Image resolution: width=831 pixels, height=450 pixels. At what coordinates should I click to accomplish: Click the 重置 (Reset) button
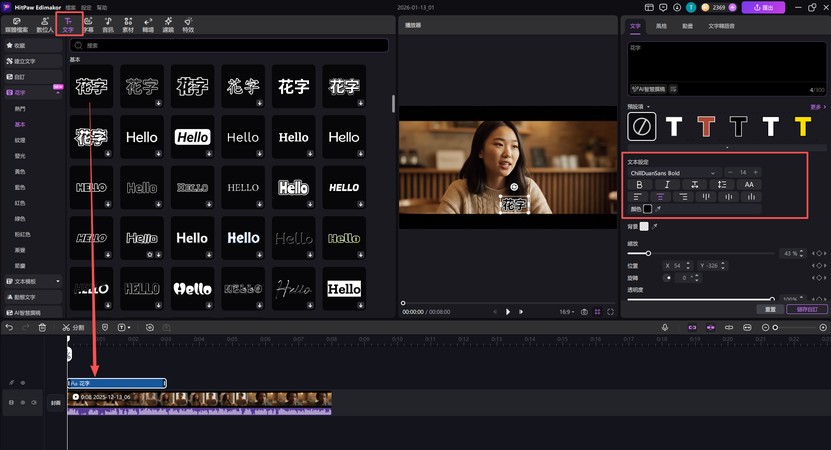coord(770,310)
